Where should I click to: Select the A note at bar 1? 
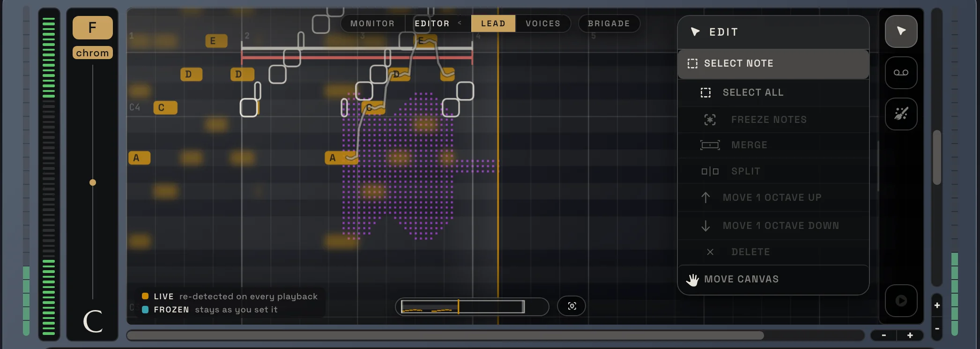tap(139, 158)
